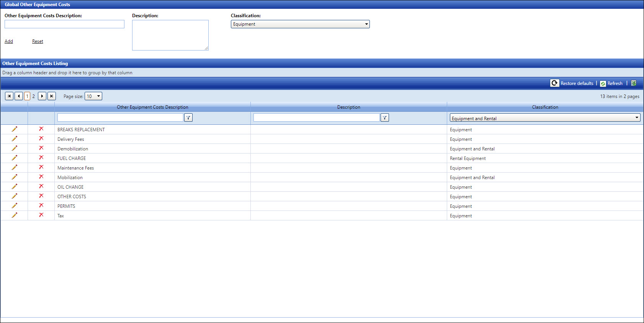This screenshot has height=323, width=644.
Task: Open the Classification column filter dropdown
Action: (x=545, y=118)
